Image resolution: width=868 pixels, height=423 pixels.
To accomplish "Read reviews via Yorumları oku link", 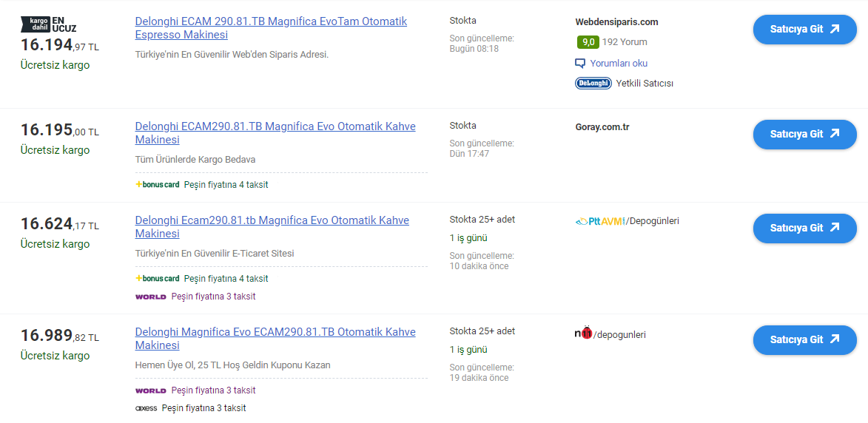I will point(619,63).
